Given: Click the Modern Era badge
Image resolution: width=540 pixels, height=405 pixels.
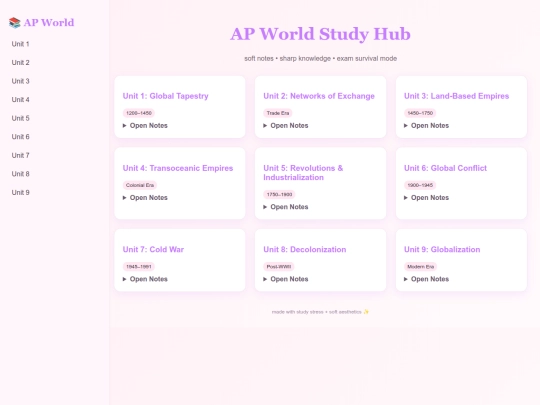Looking at the screenshot, I should point(420,267).
